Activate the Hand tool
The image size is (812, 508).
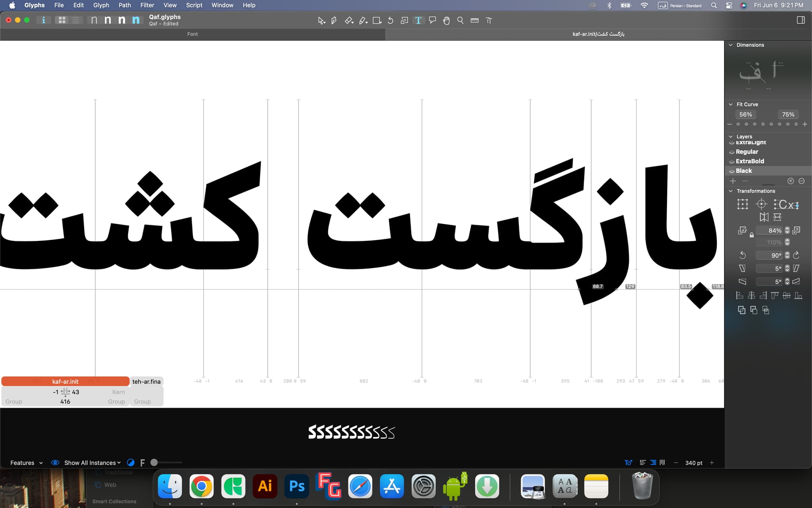[x=446, y=20]
